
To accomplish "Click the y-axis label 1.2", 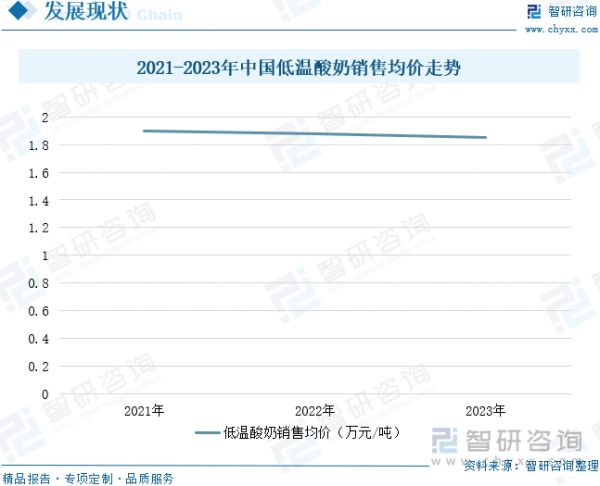I will [x=39, y=228].
